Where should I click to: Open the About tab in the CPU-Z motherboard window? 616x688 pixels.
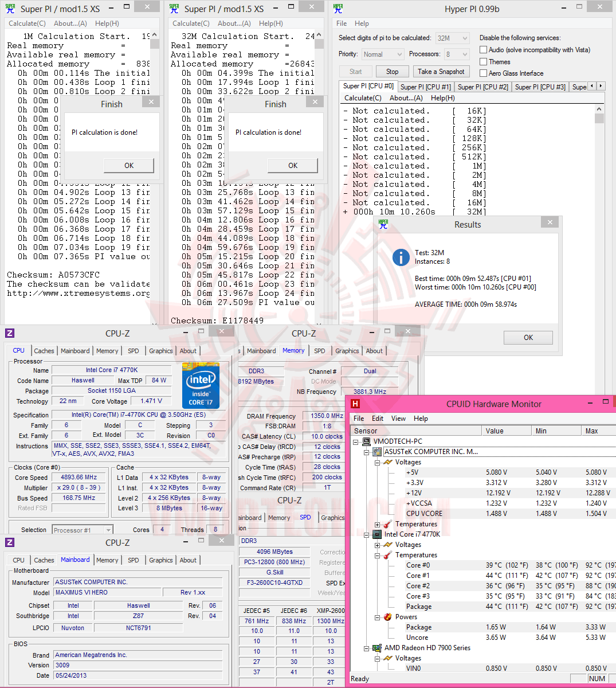coord(188,560)
